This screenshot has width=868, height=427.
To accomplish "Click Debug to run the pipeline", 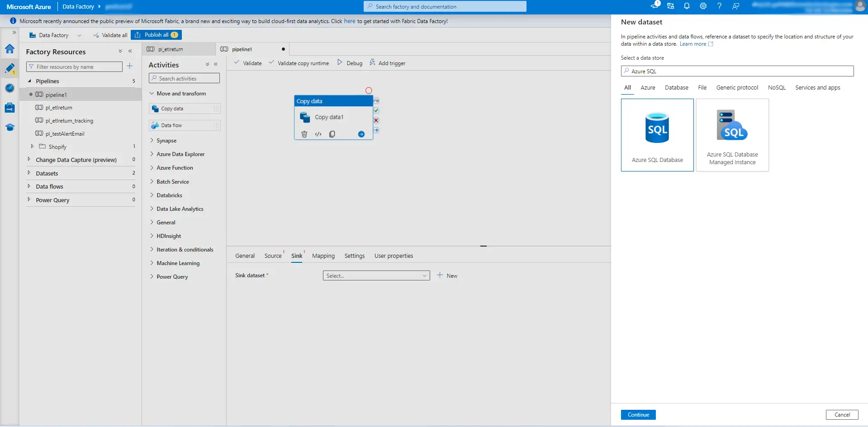I will [350, 63].
